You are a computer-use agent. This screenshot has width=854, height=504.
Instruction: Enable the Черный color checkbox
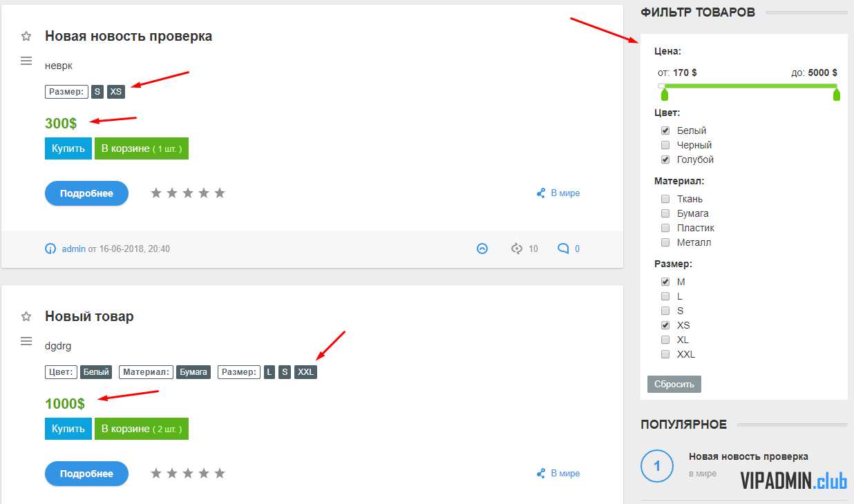pyautogui.click(x=665, y=145)
